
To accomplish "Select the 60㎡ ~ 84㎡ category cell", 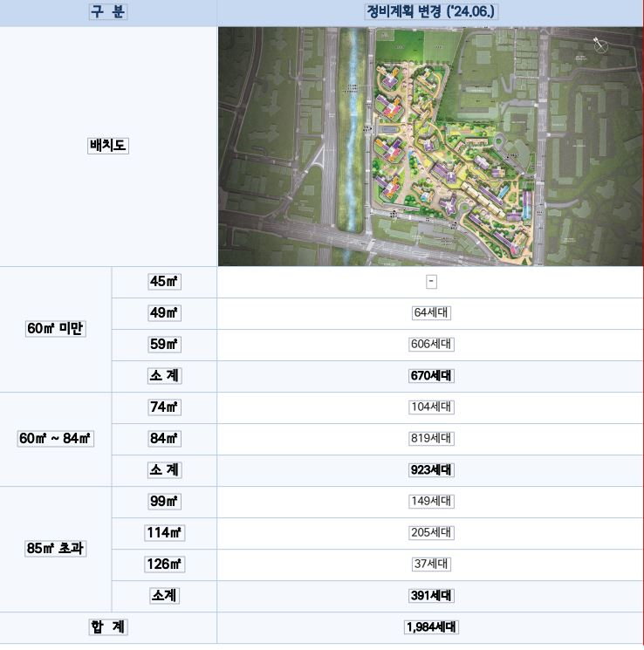I will click(x=56, y=439).
